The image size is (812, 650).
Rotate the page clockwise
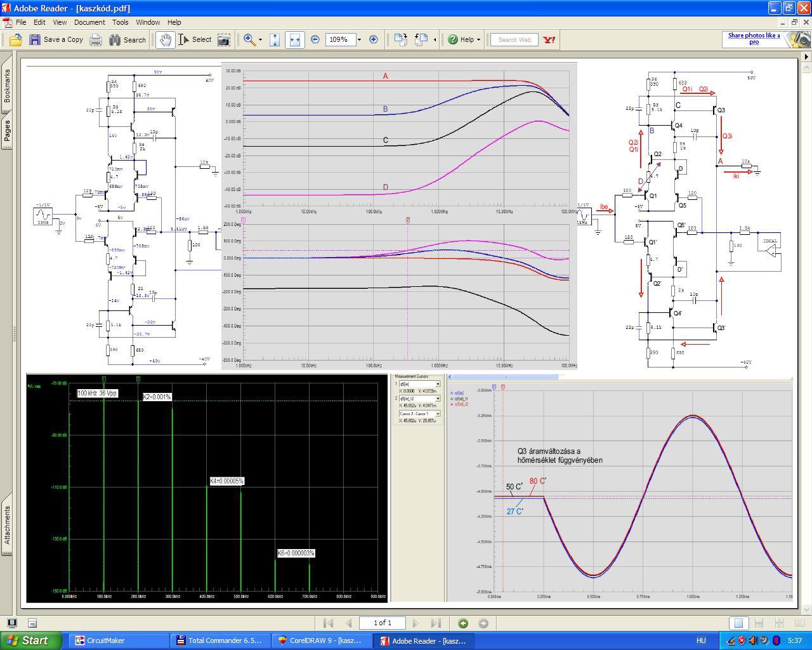[400, 39]
